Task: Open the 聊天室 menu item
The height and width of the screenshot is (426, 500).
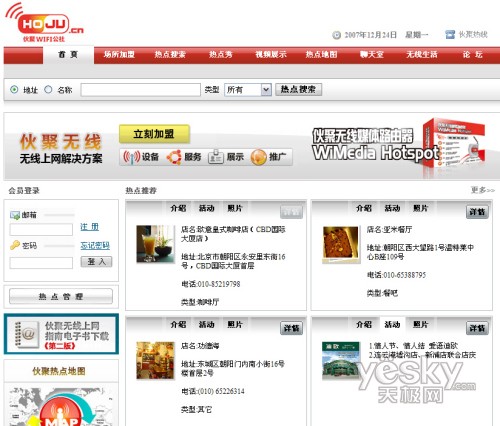Action: click(372, 54)
